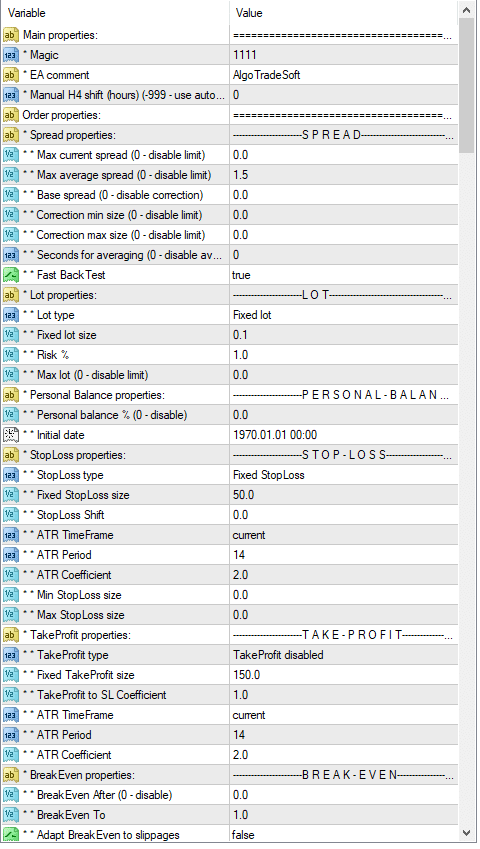Click the boolean icon beside Adapt BreakEven to slippages
480x849 pixels.
tap(11, 835)
